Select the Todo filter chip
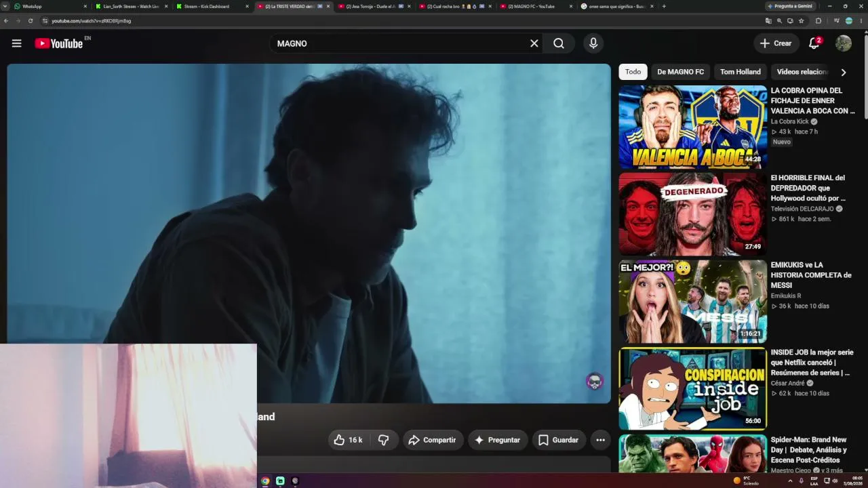This screenshot has height=488, width=868. point(633,72)
